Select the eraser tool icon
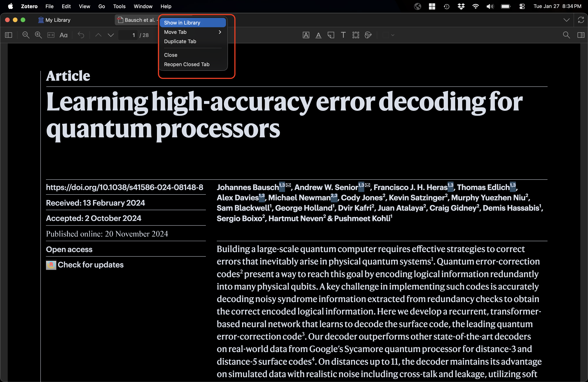 pos(368,35)
